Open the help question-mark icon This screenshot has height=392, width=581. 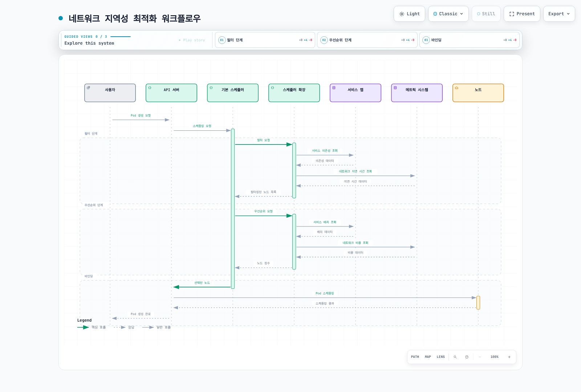tap(467, 357)
